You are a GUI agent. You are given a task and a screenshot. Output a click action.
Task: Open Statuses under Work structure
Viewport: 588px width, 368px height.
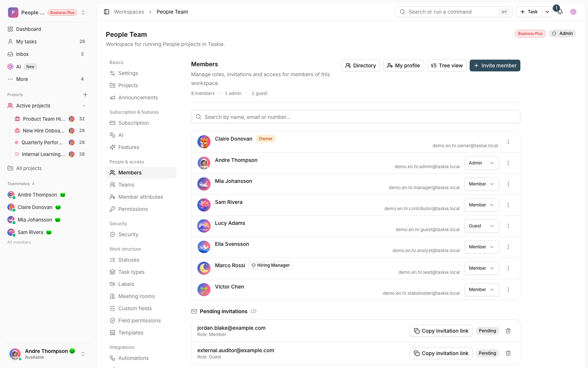click(141, 260)
